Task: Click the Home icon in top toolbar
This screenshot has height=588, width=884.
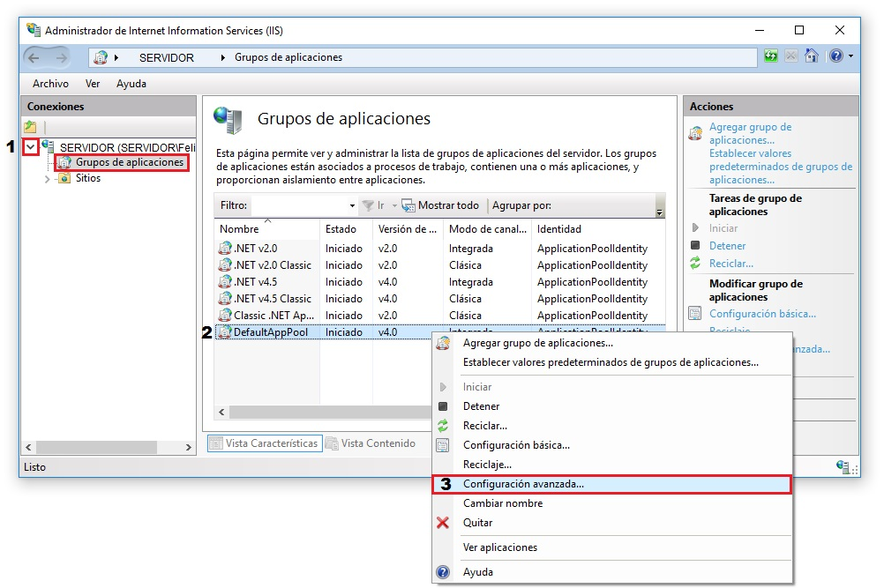Action: coord(812,56)
